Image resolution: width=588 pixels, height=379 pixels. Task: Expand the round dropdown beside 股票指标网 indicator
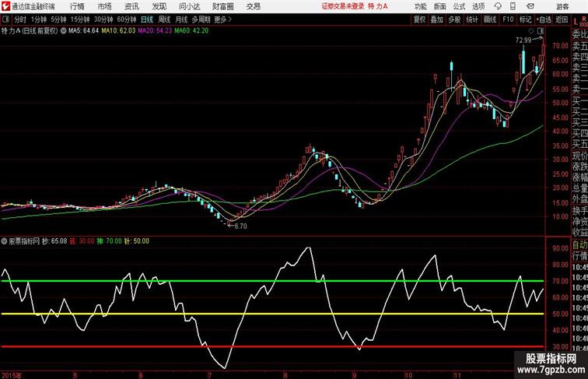[x=4, y=241]
